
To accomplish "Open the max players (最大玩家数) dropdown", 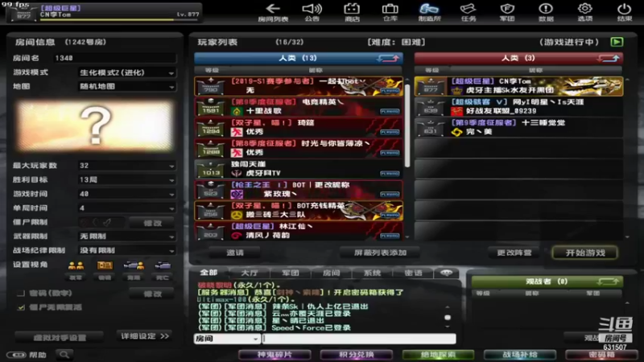I will [x=127, y=166].
